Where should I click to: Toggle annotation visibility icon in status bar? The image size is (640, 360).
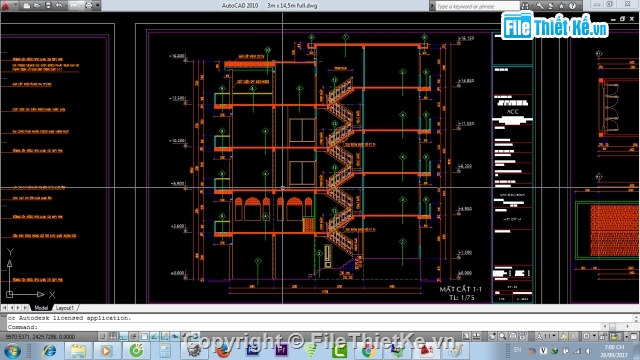[x=564, y=336]
